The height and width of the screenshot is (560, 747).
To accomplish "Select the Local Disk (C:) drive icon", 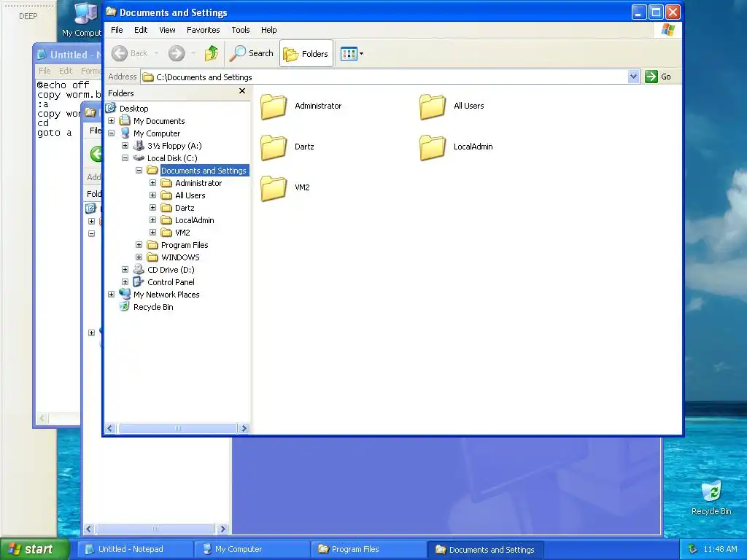I will pyautogui.click(x=139, y=158).
